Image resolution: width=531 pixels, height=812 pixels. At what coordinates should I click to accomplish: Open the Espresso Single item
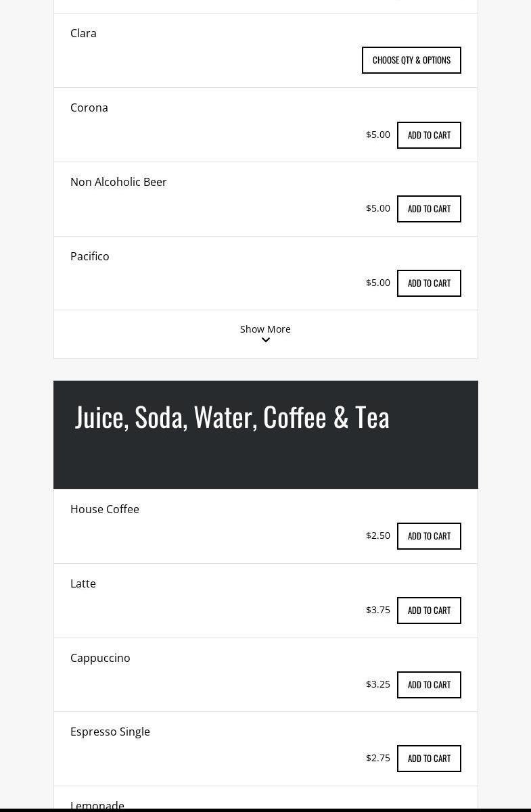click(110, 732)
